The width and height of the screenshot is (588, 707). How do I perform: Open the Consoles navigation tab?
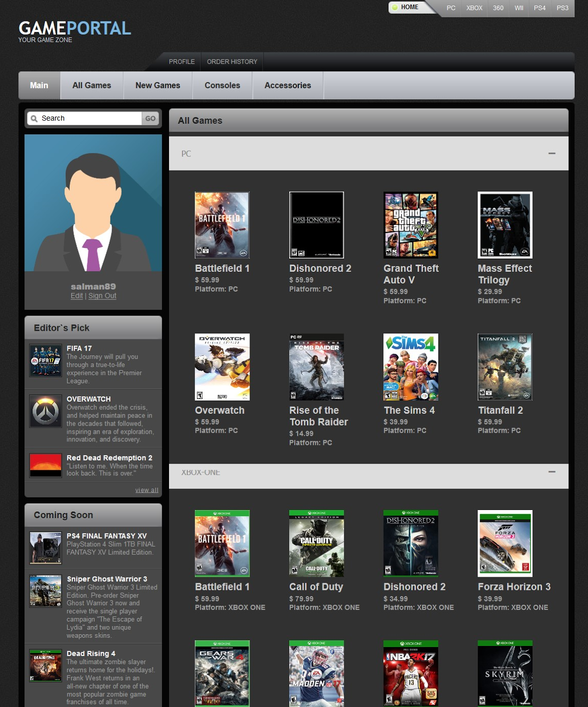coord(222,86)
